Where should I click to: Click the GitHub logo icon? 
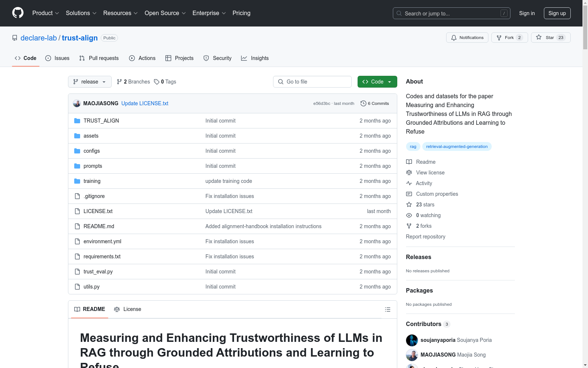(x=18, y=13)
